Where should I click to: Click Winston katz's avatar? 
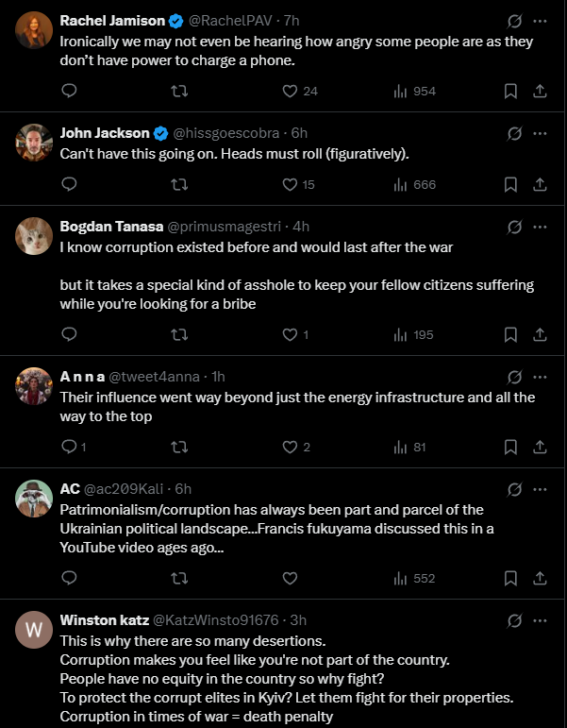tap(34, 631)
